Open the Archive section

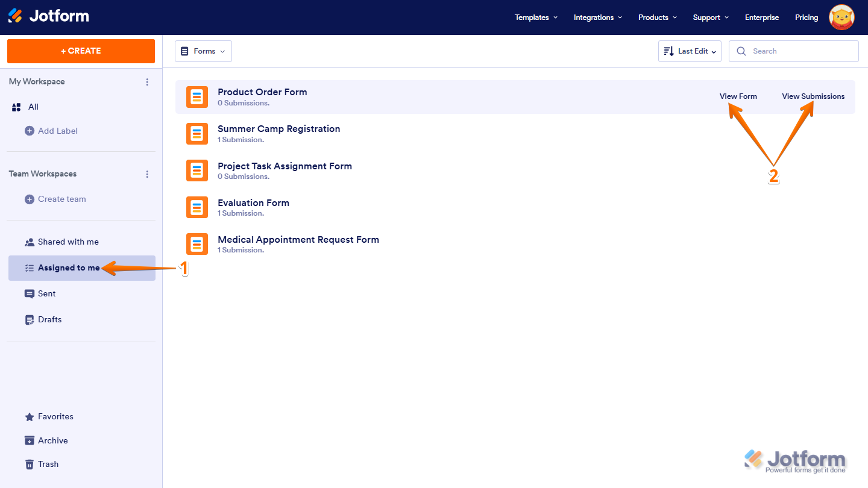tap(30, 440)
